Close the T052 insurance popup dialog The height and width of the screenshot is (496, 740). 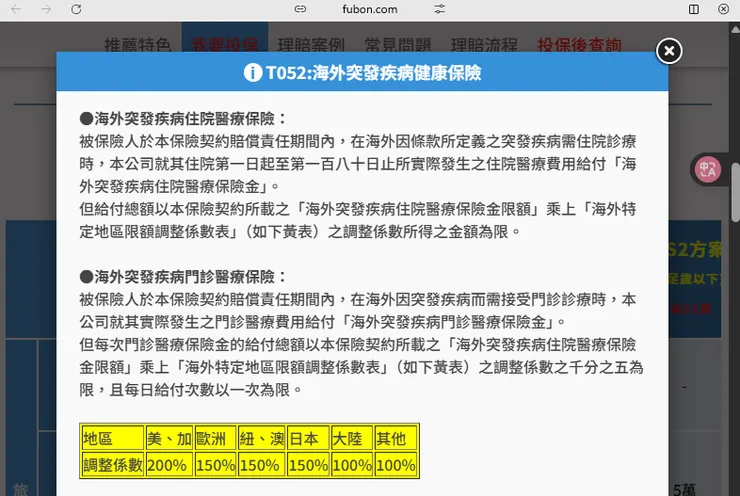point(669,50)
